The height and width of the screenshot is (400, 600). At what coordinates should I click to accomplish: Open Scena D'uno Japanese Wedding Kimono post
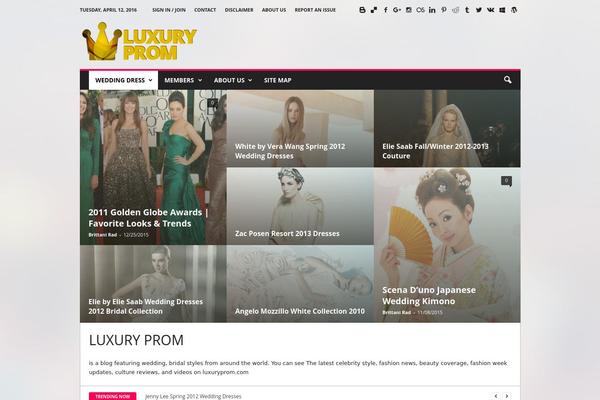pyautogui.click(x=429, y=296)
